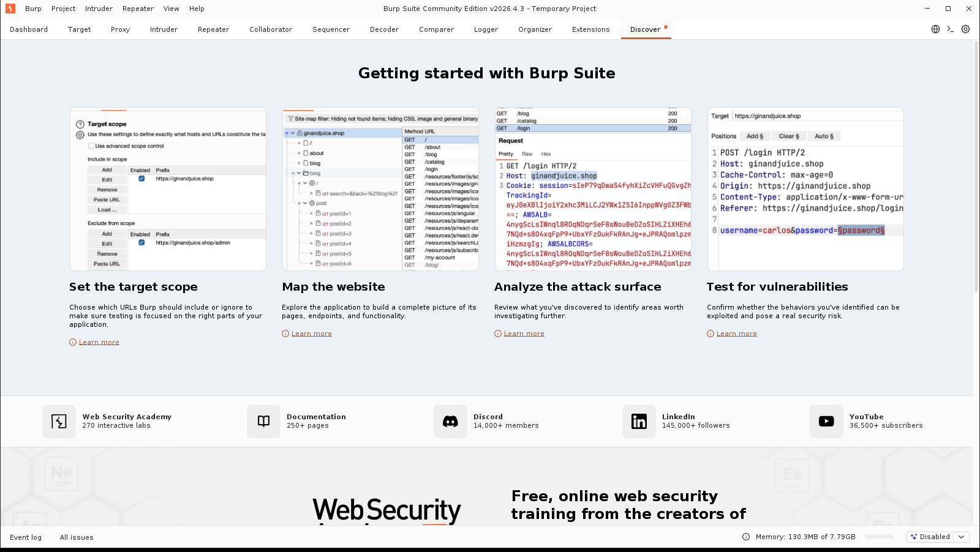980x552 pixels.
Task: Switch to the Repeater tab
Action: point(213,29)
